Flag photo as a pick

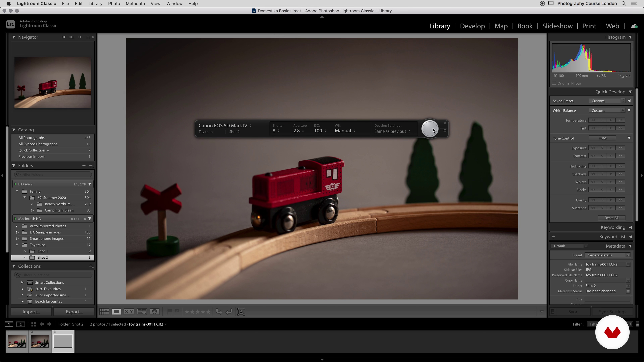pos(169,311)
